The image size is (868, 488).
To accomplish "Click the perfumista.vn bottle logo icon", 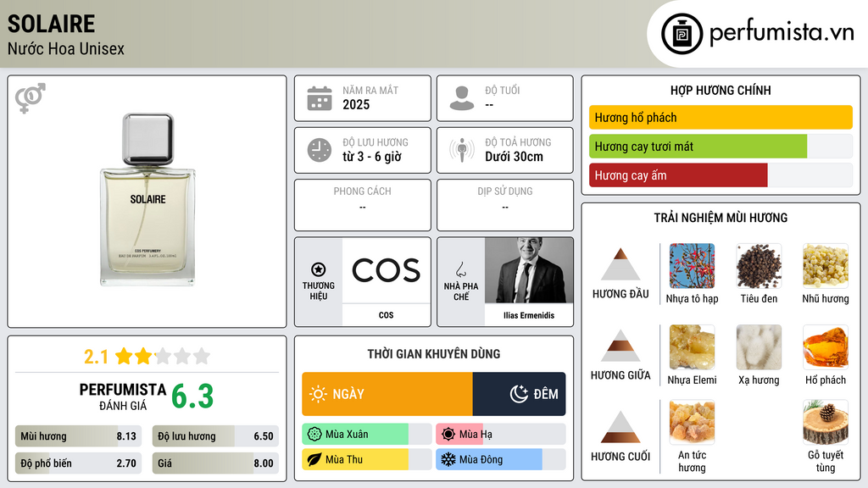I will (x=682, y=34).
